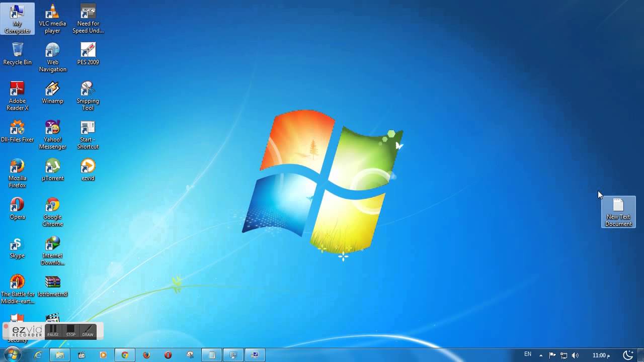Select the Start - Shortcut icon
The width and height of the screenshot is (644, 362).
pos(88,135)
